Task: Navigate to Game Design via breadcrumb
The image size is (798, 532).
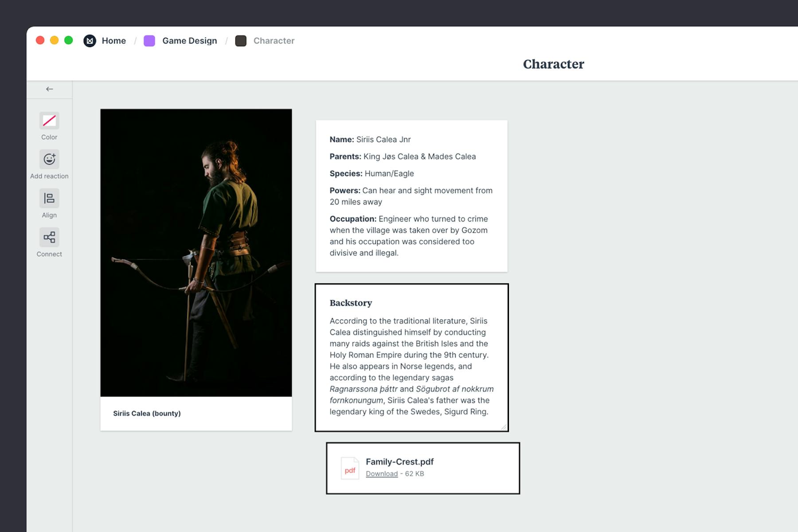Action: pos(189,40)
